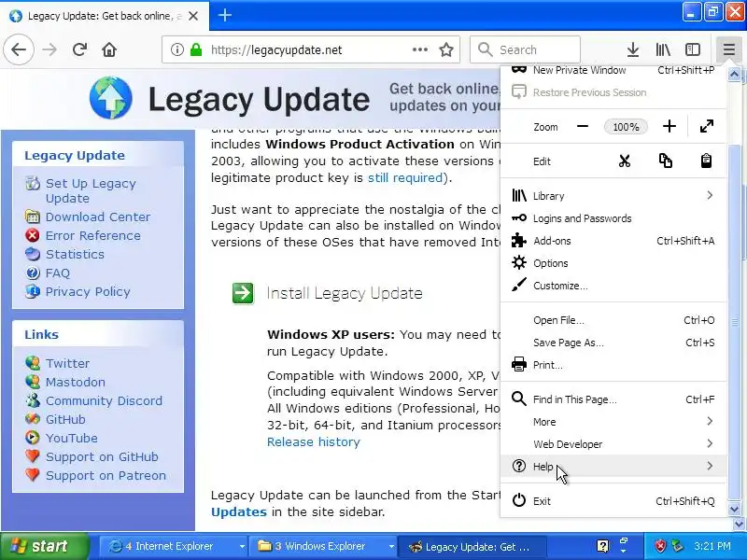The height and width of the screenshot is (560, 747).
Task: Open Set Up Legacy Update link
Action: click(91, 190)
